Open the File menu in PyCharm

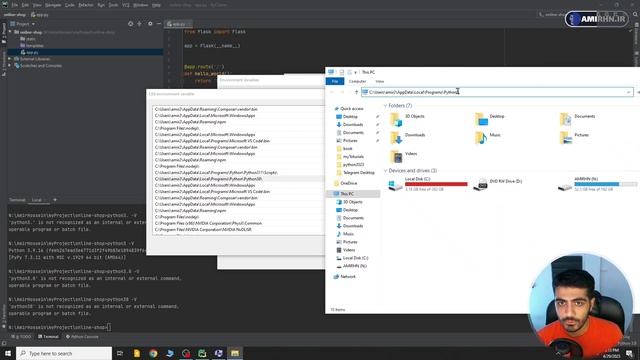[15, 5]
